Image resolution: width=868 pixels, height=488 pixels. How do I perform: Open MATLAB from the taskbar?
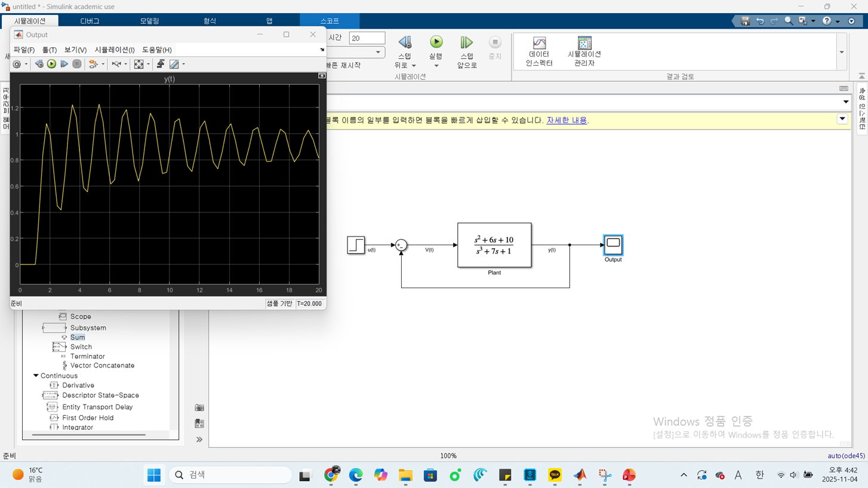580,475
